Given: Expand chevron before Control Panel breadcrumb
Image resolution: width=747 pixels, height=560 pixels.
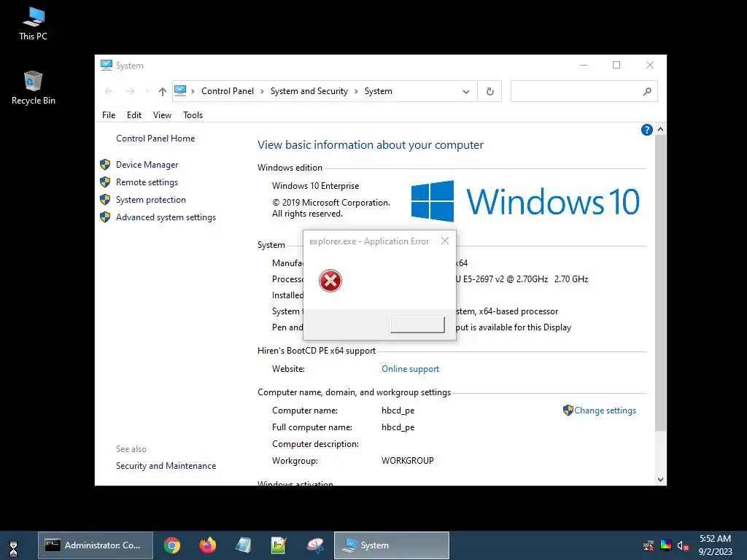Looking at the screenshot, I should tap(193, 91).
